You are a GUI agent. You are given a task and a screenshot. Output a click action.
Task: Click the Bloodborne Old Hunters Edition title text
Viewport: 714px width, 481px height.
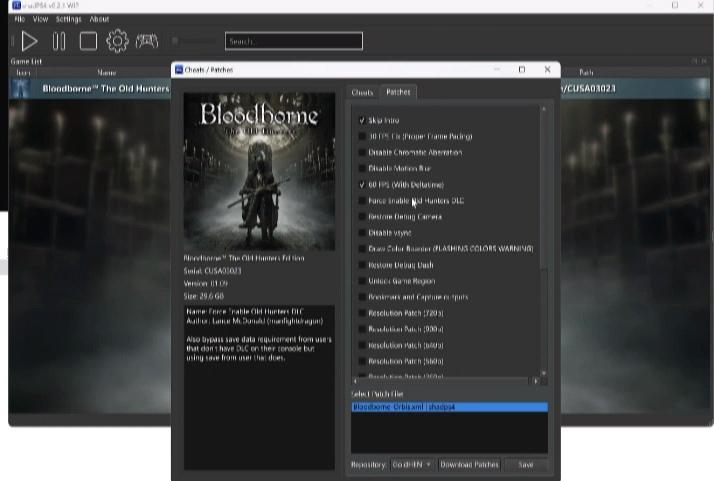point(244,258)
